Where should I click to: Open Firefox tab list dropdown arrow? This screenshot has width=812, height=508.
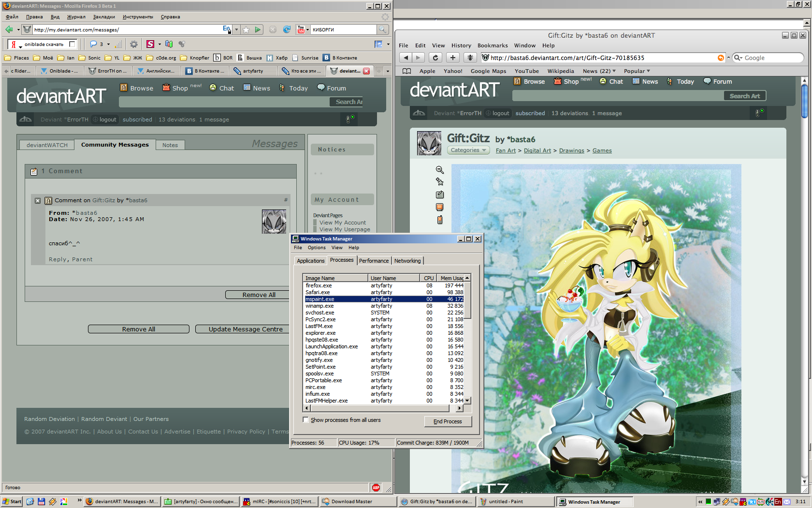pos(388,71)
